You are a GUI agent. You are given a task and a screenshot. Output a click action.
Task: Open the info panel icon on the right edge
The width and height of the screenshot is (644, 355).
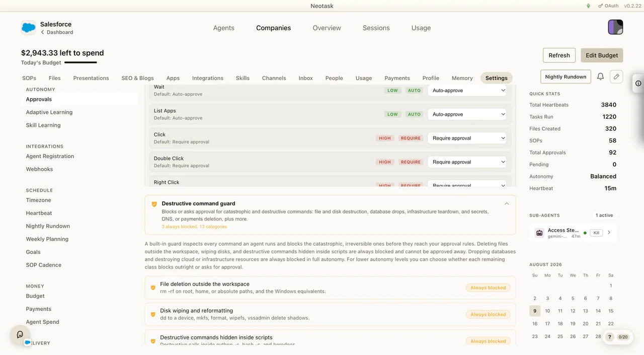pos(638,83)
